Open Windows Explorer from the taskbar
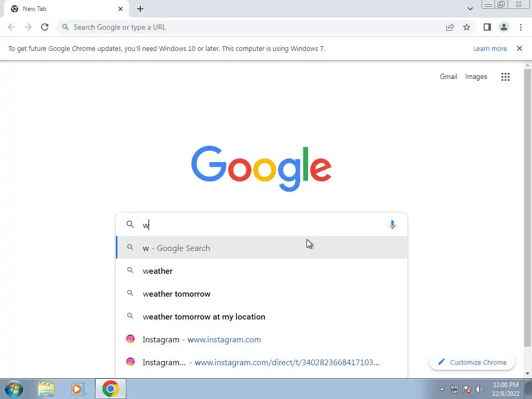 46,389
